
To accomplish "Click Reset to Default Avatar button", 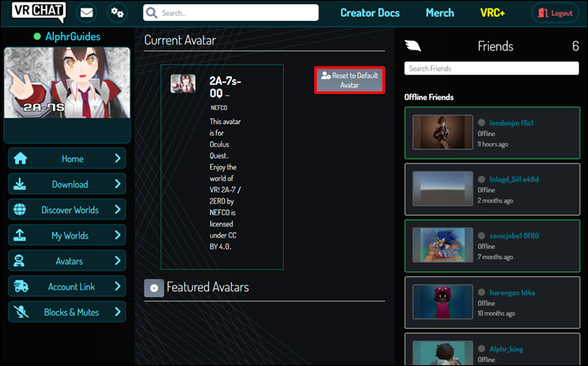I will pyautogui.click(x=349, y=81).
